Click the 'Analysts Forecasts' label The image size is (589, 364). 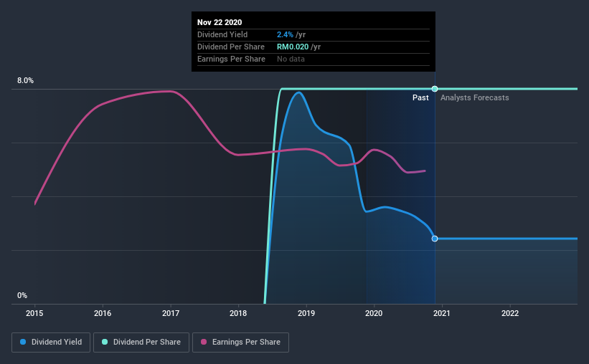[x=474, y=97]
